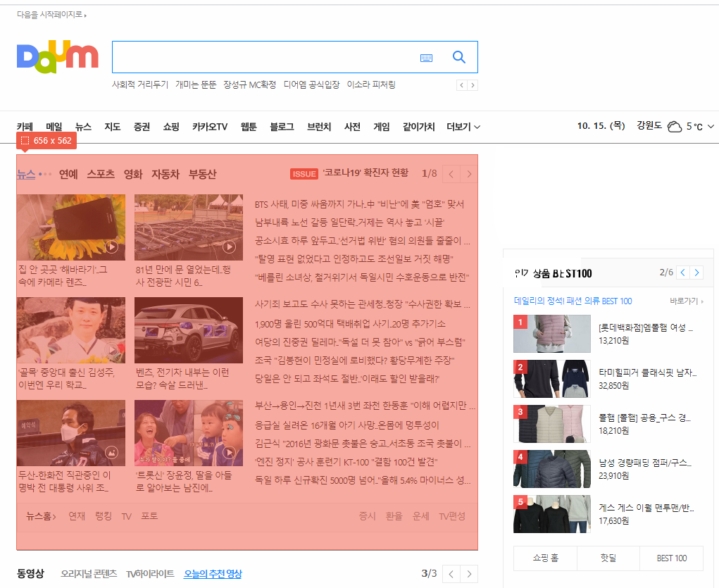Open 증권 in the service menu

pos(142,127)
